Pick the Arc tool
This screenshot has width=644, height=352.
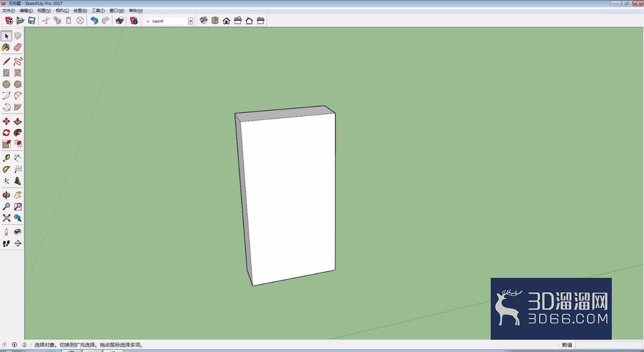6,96
